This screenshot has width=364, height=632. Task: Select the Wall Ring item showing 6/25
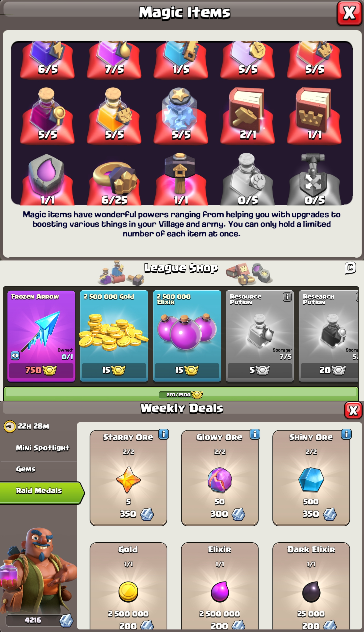coord(114,179)
